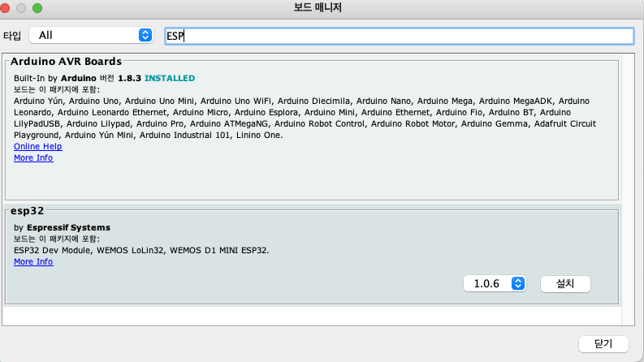Open the All type dropdown
Screen dimensions: 644x362
point(91,35)
